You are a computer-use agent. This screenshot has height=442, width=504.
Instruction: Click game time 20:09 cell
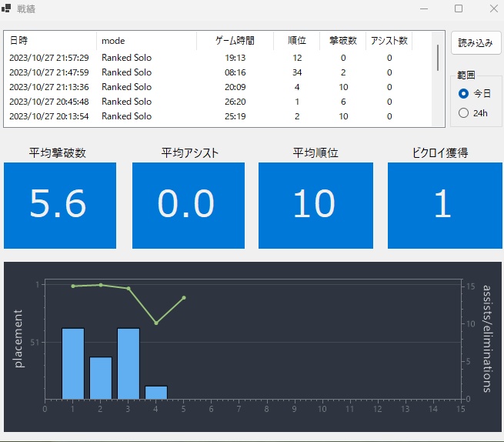pos(235,87)
